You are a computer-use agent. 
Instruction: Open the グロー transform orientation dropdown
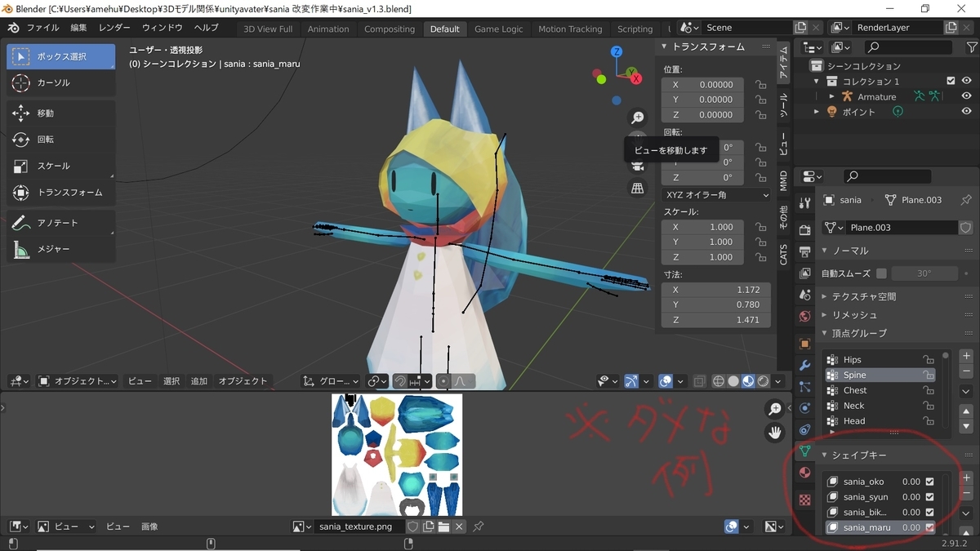331,381
